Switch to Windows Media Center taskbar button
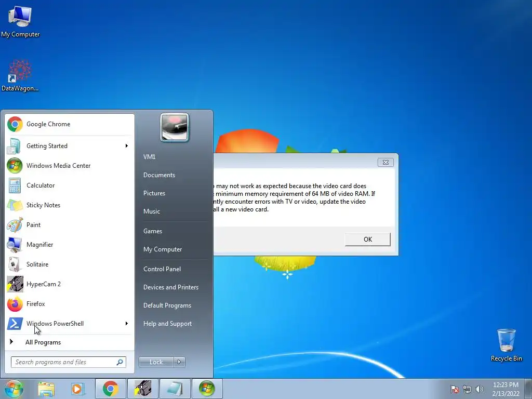 (x=207, y=389)
